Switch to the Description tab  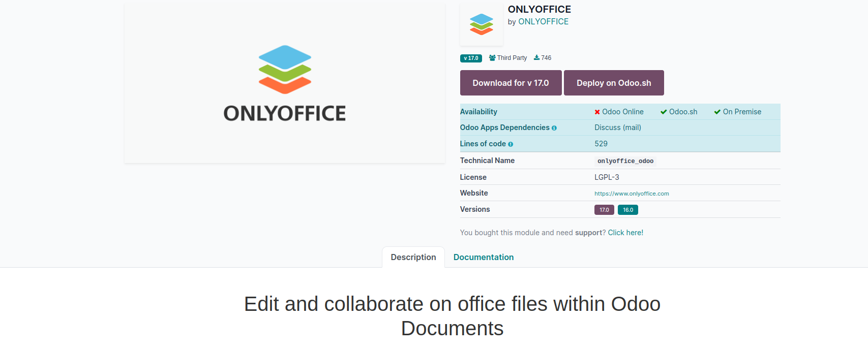point(413,257)
